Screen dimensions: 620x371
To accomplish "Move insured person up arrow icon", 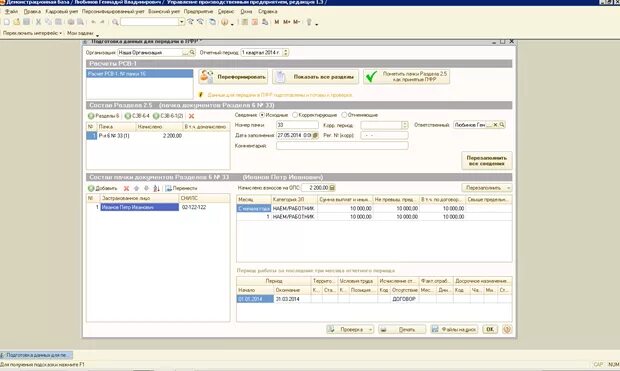I will tap(136, 188).
